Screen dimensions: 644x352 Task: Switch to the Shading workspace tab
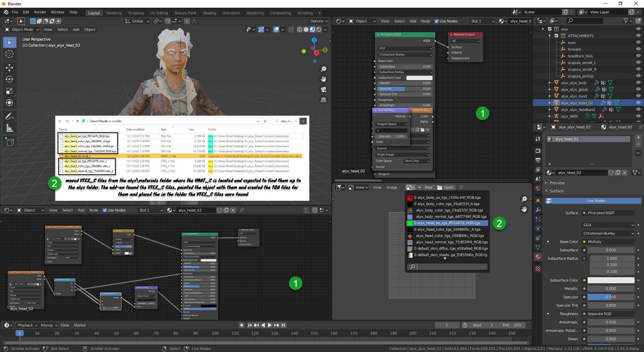[x=209, y=13]
